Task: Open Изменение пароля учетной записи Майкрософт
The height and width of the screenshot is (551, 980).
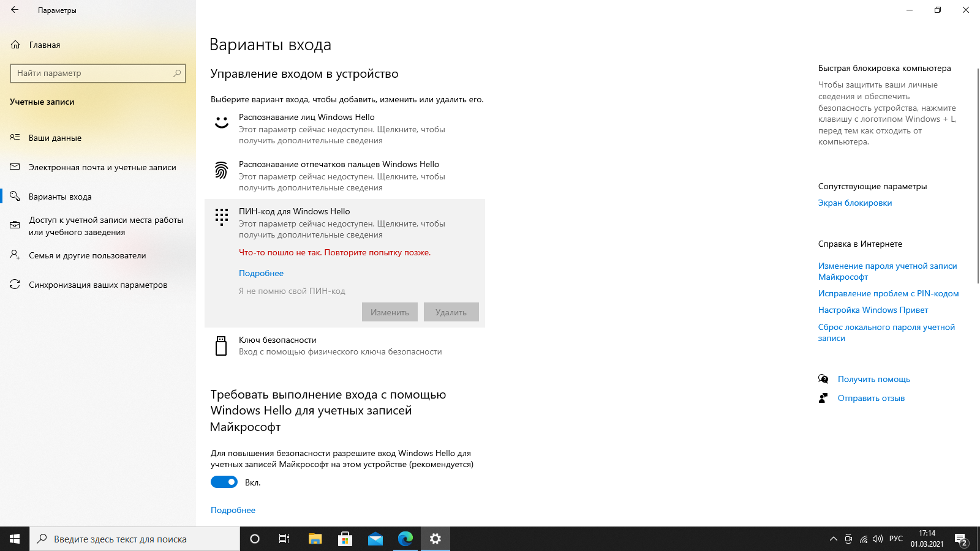Action: [888, 271]
